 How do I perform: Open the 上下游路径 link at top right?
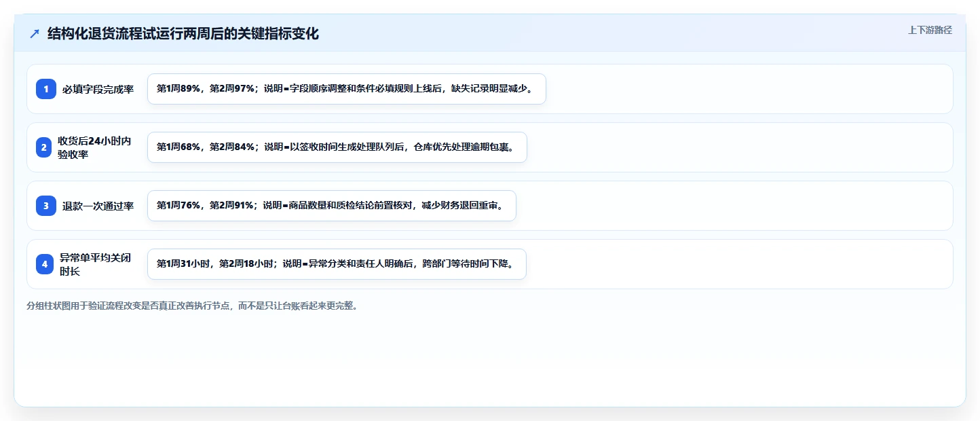click(x=930, y=30)
